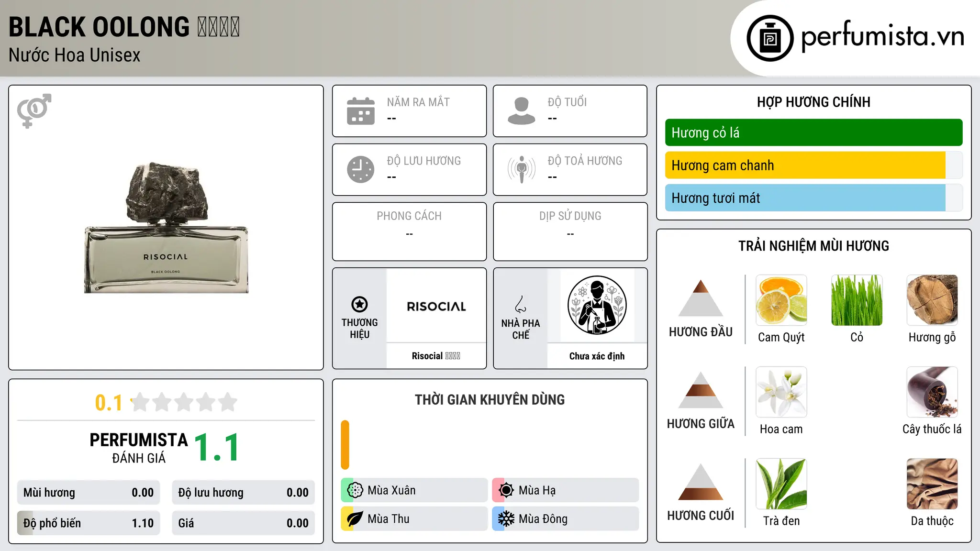The height and width of the screenshot is (551, 980).
Task: Click the PERFUMISTA ĐÁNH GIÁ label
Action: [139, 448]
